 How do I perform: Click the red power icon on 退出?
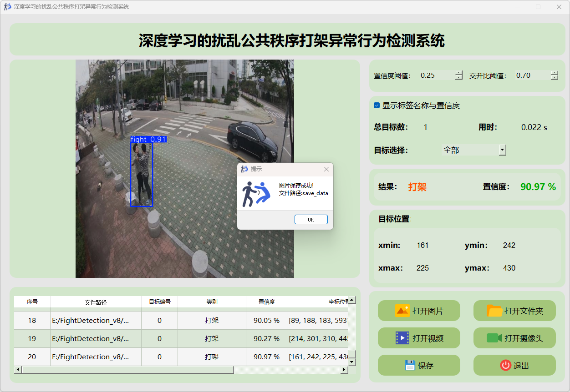click(x=505, y=365)
